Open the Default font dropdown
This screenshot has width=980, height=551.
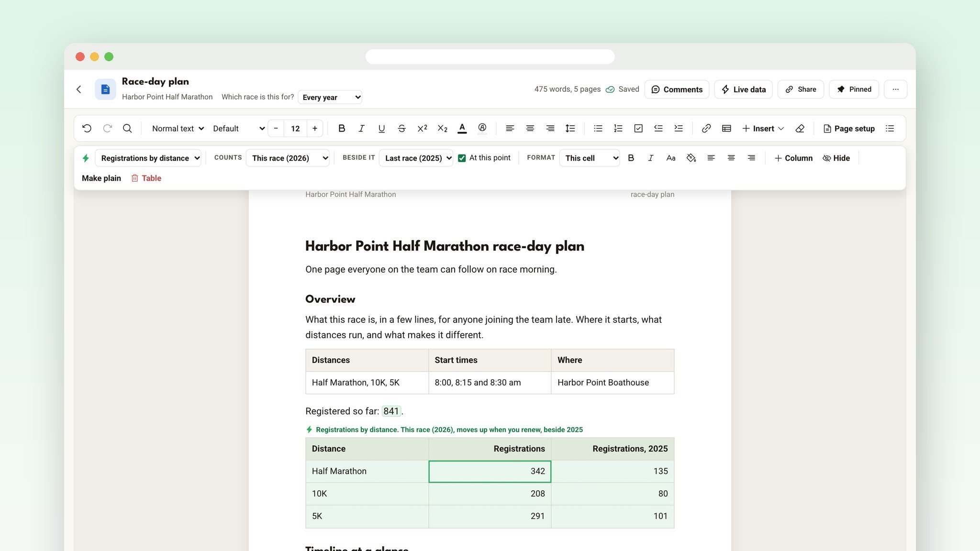238,128
